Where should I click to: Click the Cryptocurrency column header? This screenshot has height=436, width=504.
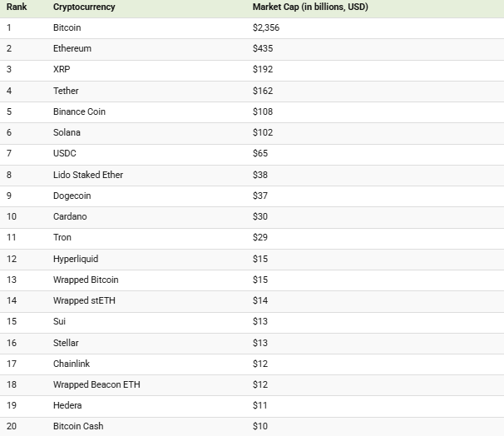(x=84, y=7)
